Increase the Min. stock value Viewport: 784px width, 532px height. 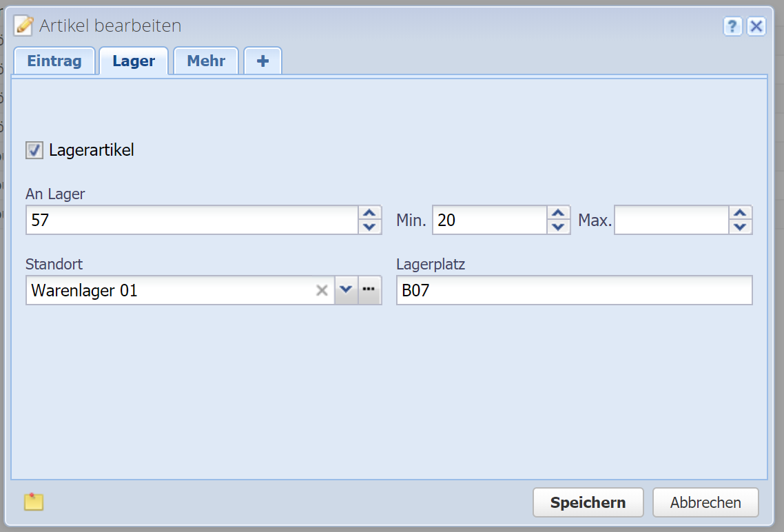click(558, 213)
